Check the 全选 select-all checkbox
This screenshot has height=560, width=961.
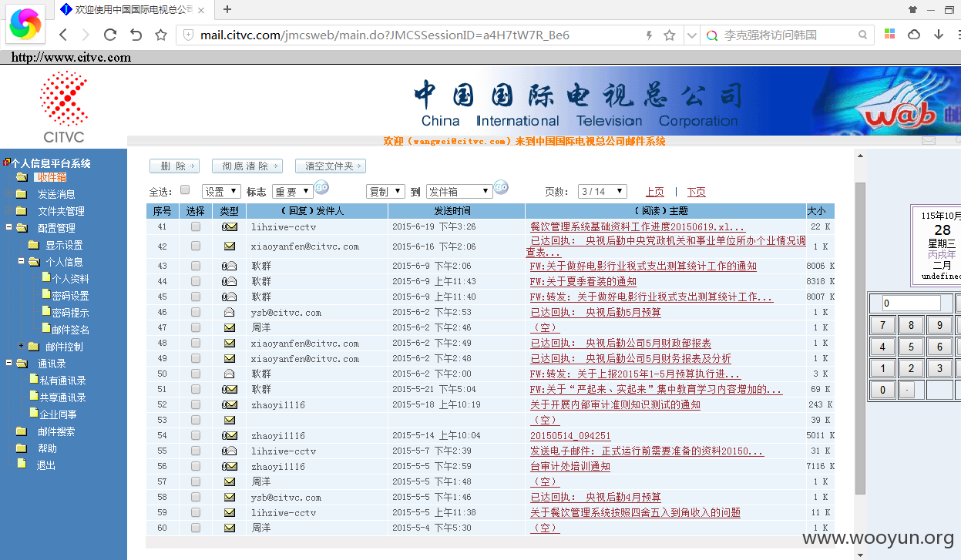(x=185, y=189)
